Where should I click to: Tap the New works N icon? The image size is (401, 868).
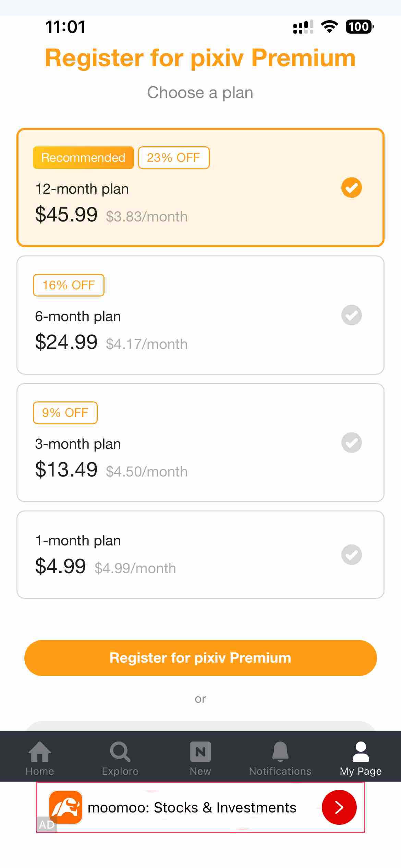coord(200,752)
